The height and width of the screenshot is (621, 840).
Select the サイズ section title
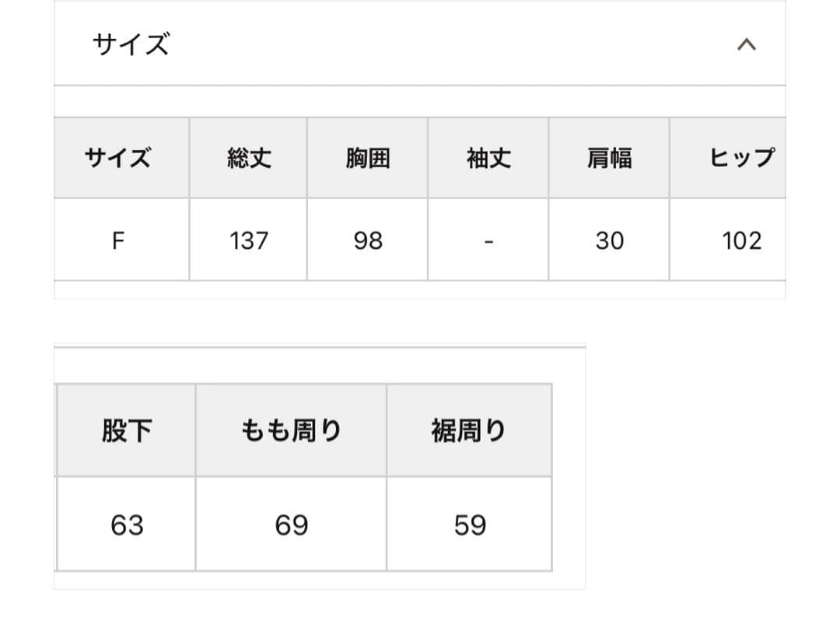(131, 44)
